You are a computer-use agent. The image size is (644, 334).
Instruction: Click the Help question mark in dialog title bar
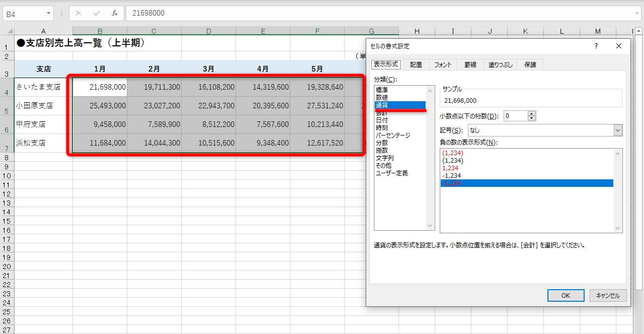pos(596,46)
